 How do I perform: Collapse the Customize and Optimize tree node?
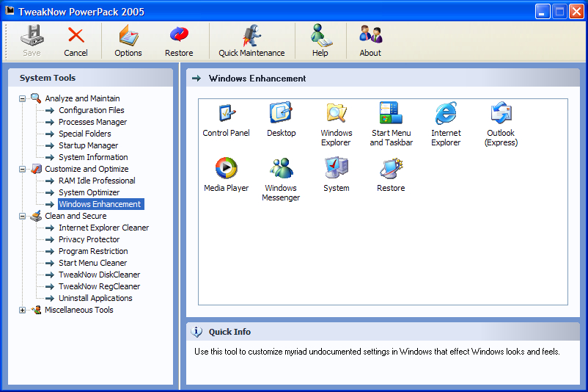click(x=23, y=170)
